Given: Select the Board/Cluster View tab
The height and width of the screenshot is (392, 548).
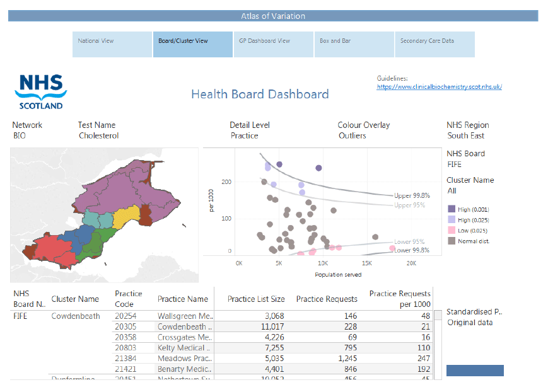Looking at the screenshot, I should point(193,44).
